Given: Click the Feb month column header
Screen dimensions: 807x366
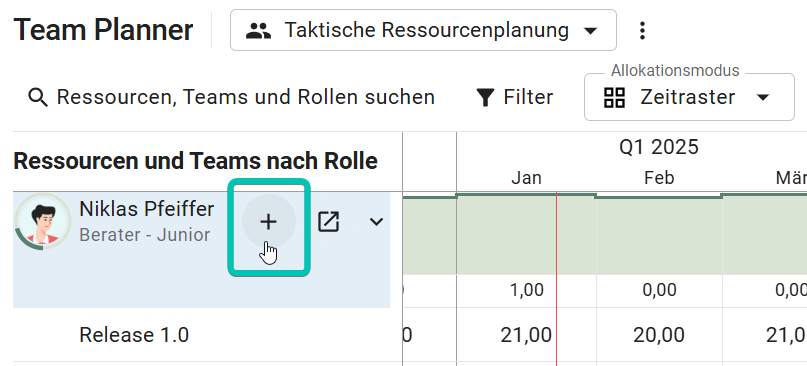Looking at the screenshot, I should coord(659,178).
